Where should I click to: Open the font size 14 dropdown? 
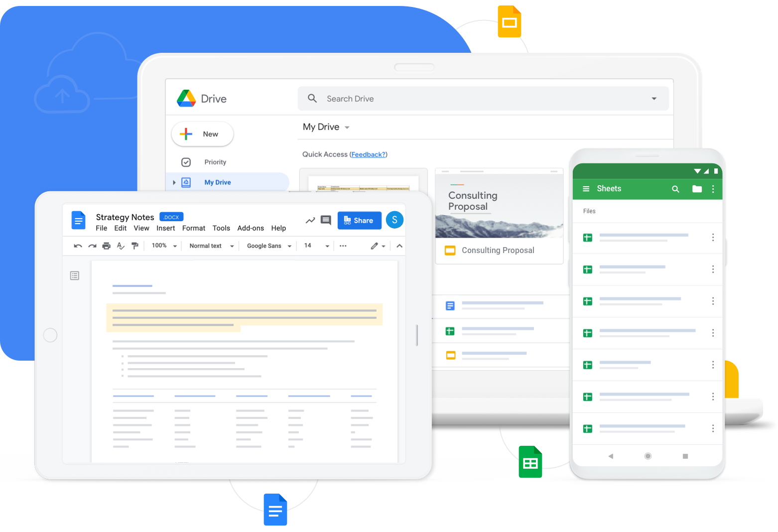pyautogui.click(x=317, y=246)
